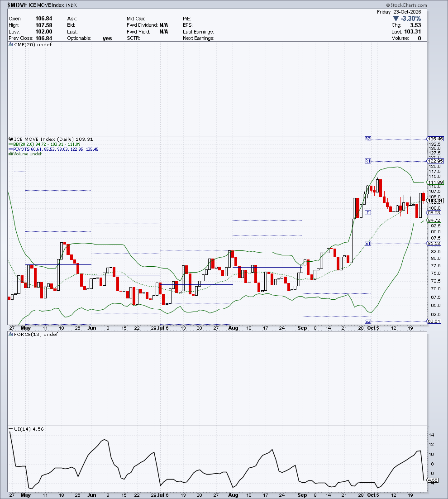Click the S2 pivot marker
Image resolution: width=448 pixels, height=499 pixels.
368,321
